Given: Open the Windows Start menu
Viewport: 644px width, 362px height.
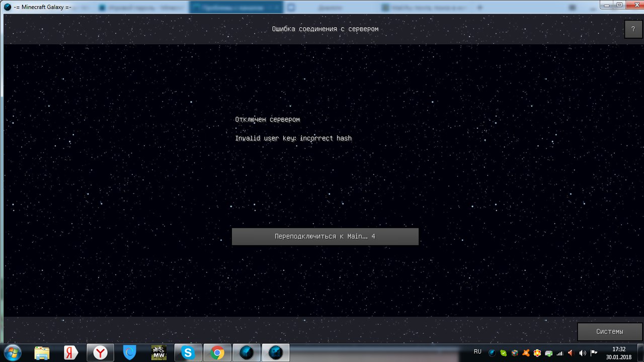Looking at the screenshot, I should [x=12, y=353].
